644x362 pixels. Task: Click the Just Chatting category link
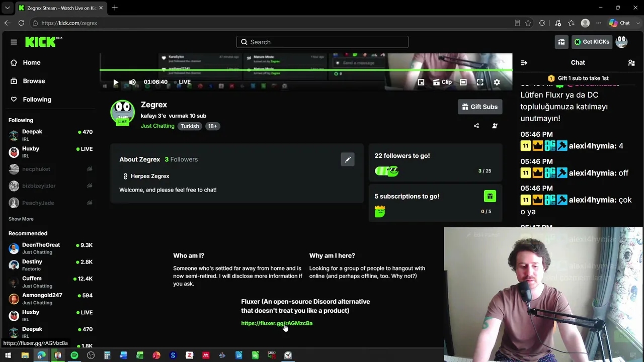157,126
